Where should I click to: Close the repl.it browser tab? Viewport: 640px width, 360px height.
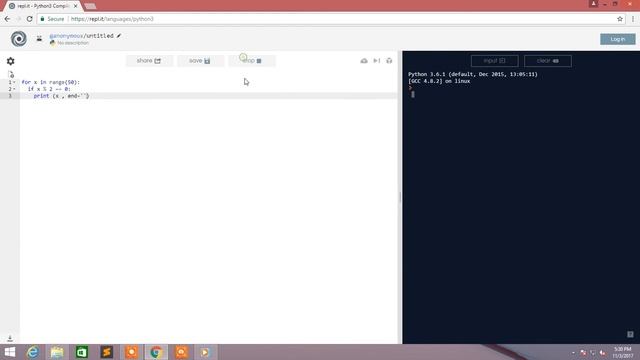(x=76, y=6)
